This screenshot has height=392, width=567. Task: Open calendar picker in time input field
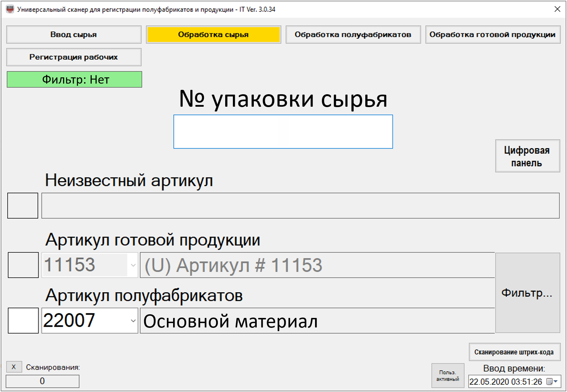pos(549,382)
